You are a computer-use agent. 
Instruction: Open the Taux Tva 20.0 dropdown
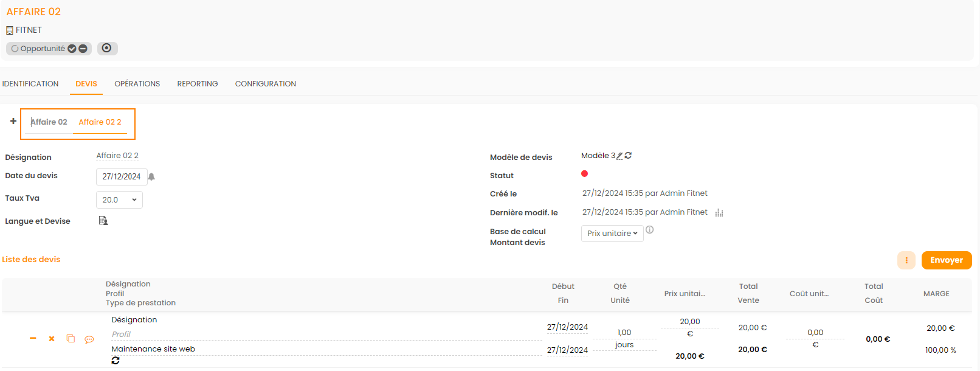tap(119, 200)
